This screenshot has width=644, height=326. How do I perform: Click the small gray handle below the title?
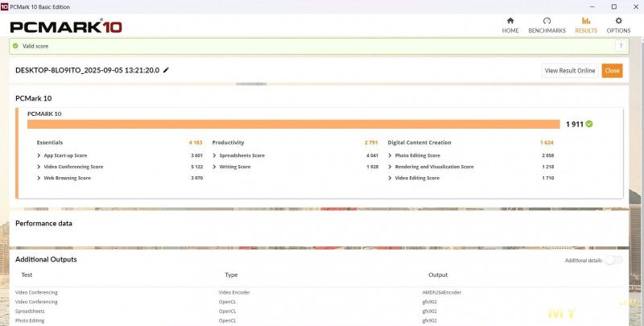point(251,84)
